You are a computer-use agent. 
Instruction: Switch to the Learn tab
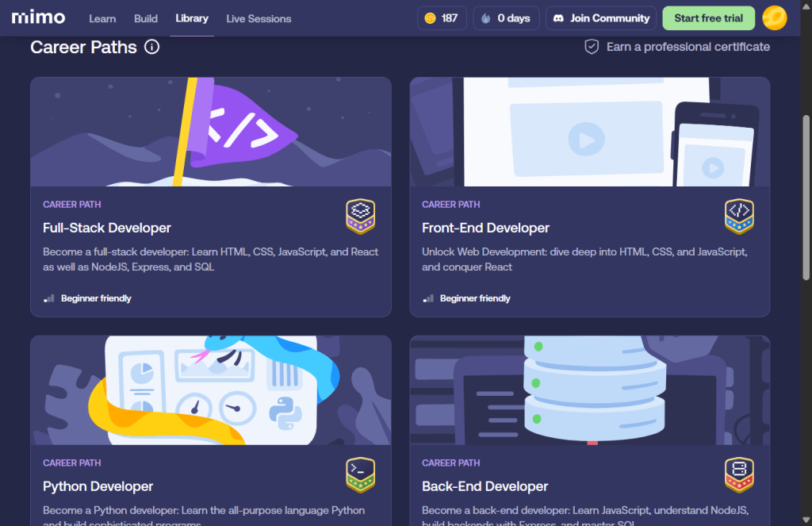coord(102,18)
